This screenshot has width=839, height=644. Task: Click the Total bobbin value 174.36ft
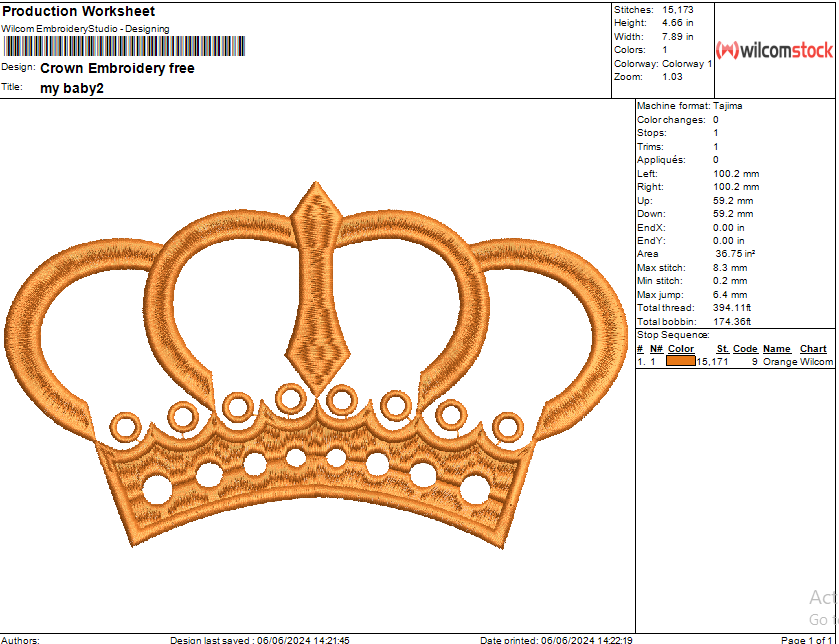[732, 322]
